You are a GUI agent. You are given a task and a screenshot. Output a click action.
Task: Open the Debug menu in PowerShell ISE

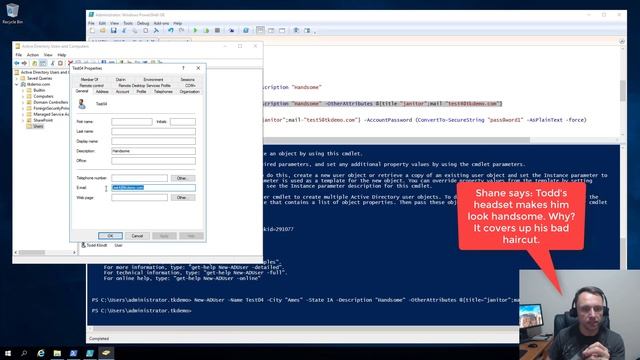coord(143,23)
